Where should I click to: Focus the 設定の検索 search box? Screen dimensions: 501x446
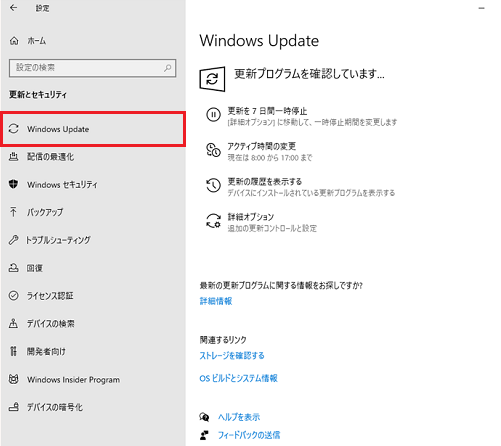coord(92,68)
